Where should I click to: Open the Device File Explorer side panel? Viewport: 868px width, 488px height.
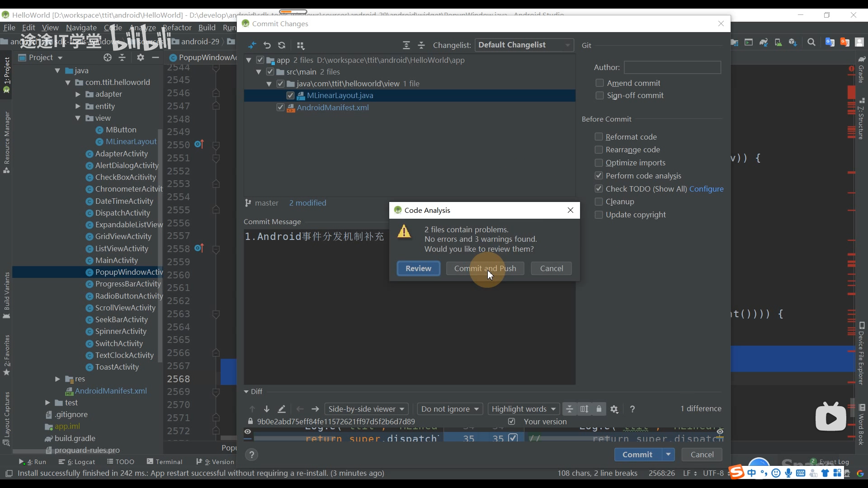(862, 353)
